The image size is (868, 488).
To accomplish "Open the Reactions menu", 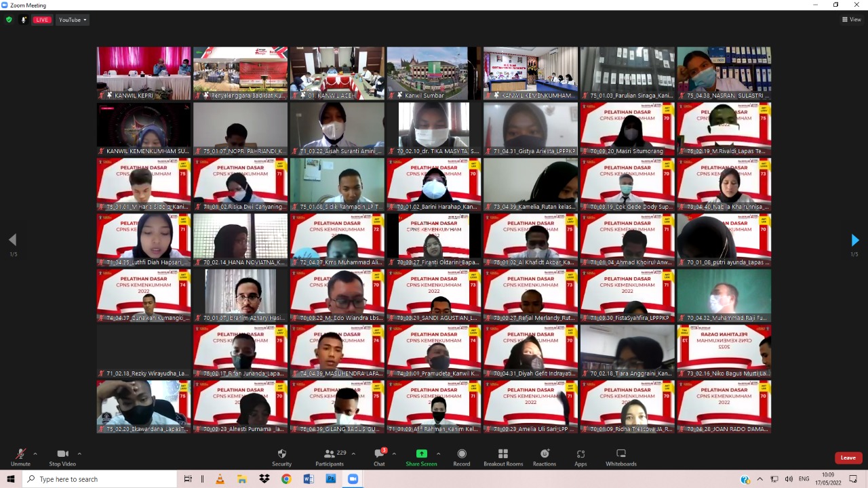I will [x=544, y=457].
